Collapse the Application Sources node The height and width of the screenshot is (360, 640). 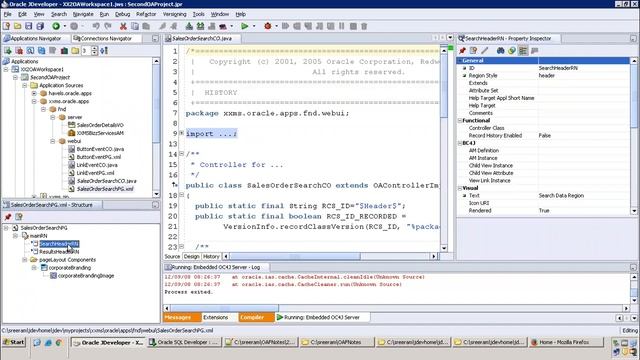[x=25, y=85]
